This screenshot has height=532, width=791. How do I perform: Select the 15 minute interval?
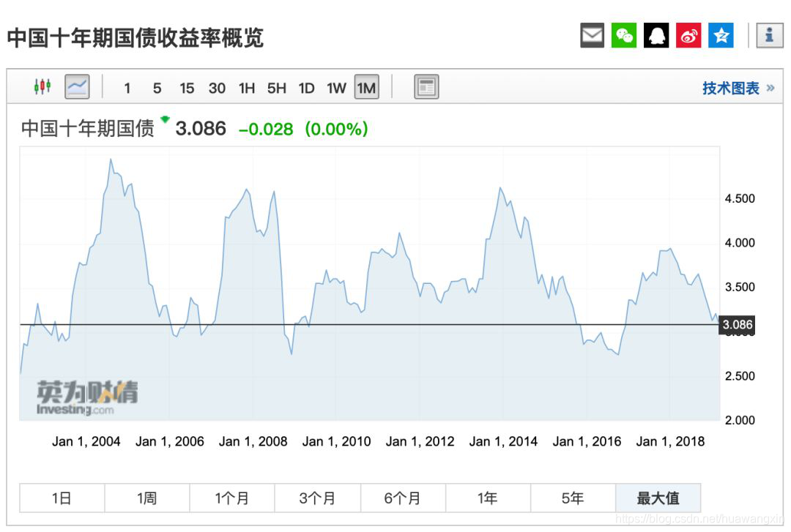[x=187, y=89]
